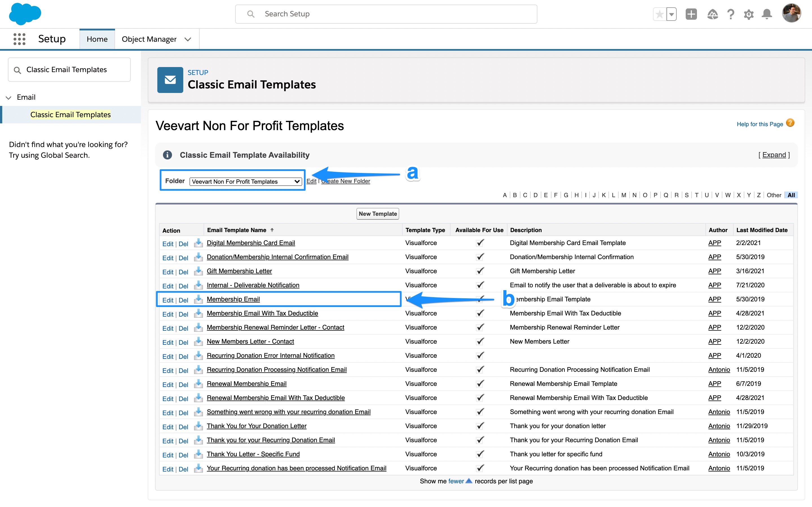Click the Trailhead cloud icon in header
This screenshot has width=812, height=507.
tap(713, 14)
